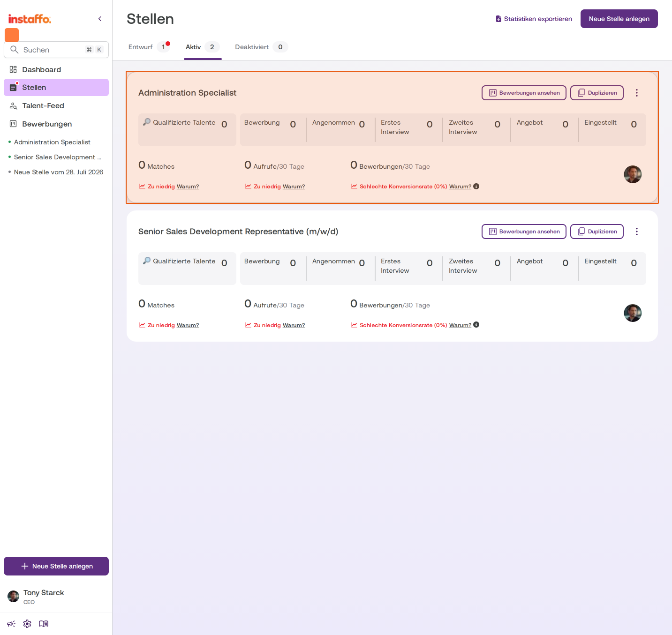Open Dashboard in the sidebar
The height and width of the screenshot is (635, 672).
tap(56, 69)
